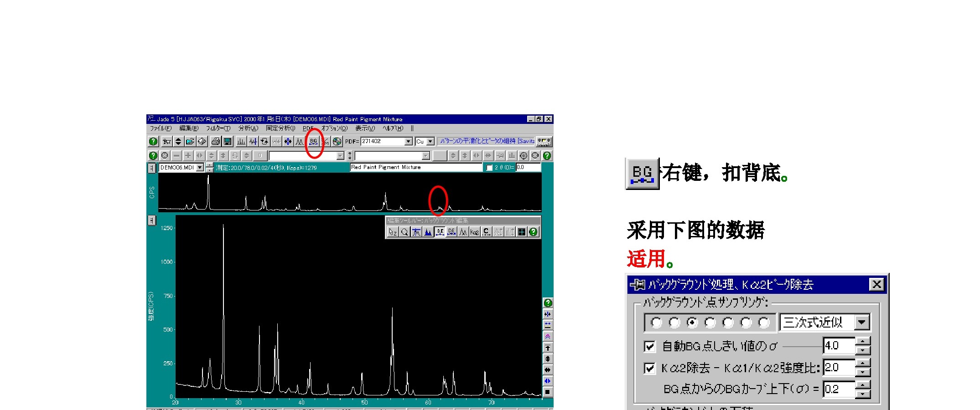Open the ヘルプ(H) menu
Viewport: 980px width, 410px height.
[x=393, y=128]
